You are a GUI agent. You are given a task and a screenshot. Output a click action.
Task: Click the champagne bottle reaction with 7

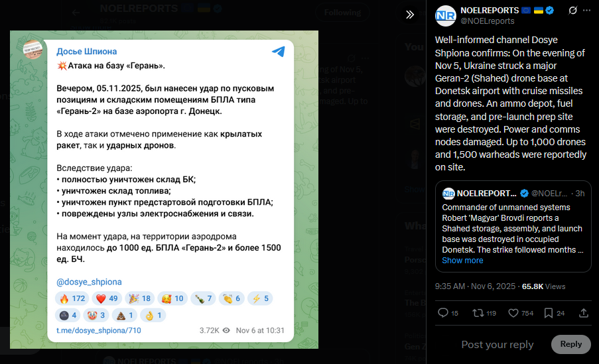[x=203, y=298]
